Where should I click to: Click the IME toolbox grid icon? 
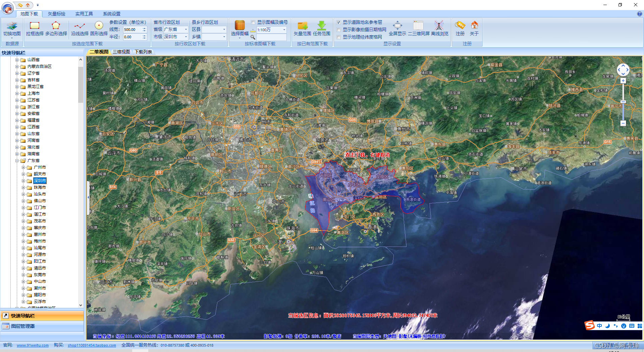click(640, 326)
